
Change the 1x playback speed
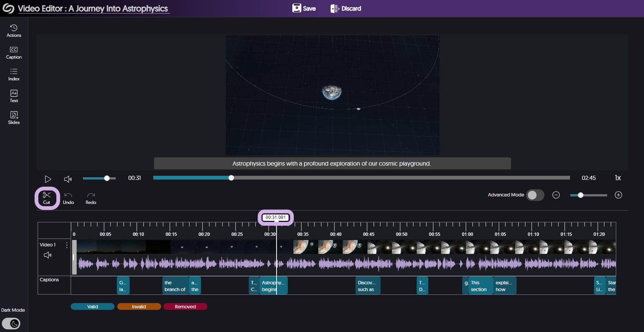click(x=617, y=178)
